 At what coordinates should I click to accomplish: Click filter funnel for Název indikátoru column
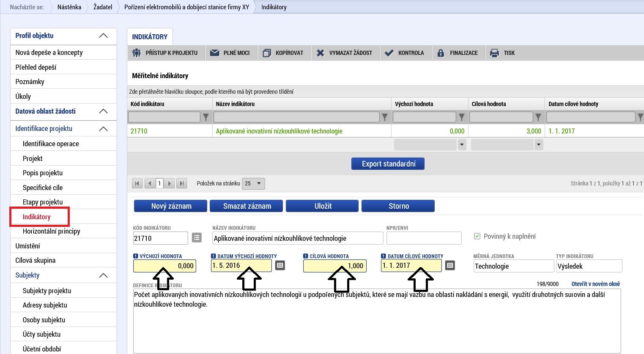click(385, 117)
